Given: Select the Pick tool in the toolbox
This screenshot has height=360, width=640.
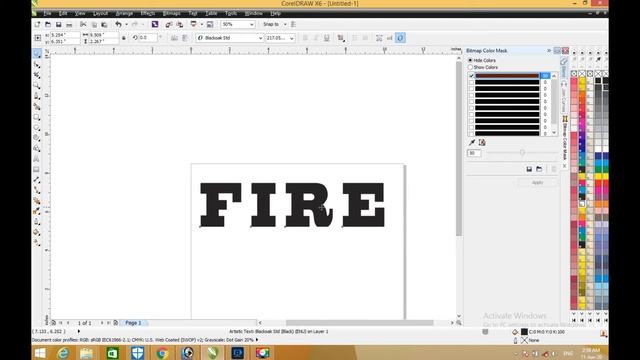Looking at the screenshot, I should 37,54.
